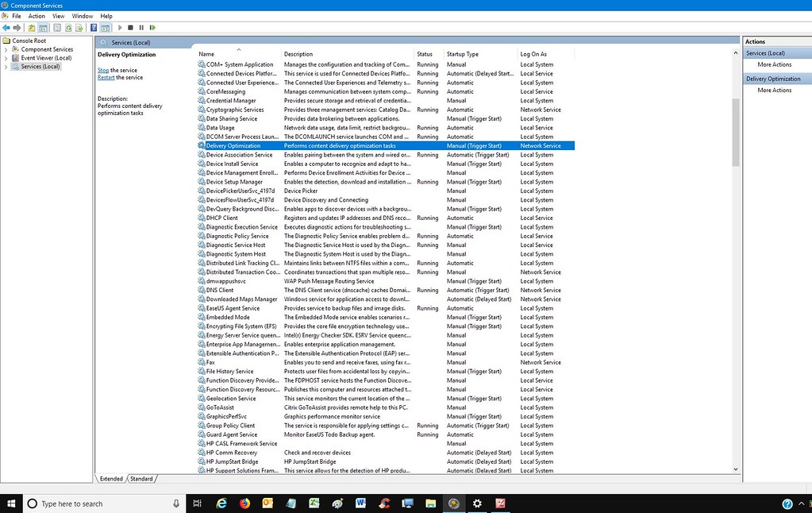Screen dimensions: 812x513
Task: Click the Start Service play icon
Action: (120, 28)
